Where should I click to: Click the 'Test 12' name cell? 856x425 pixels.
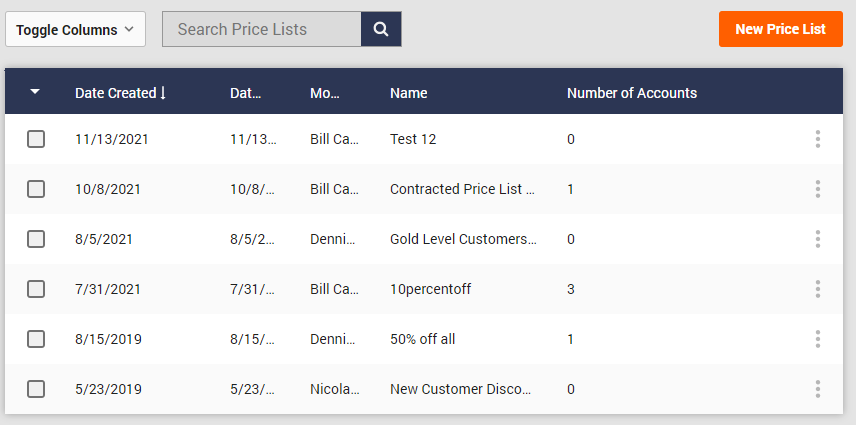click(413, 139)
